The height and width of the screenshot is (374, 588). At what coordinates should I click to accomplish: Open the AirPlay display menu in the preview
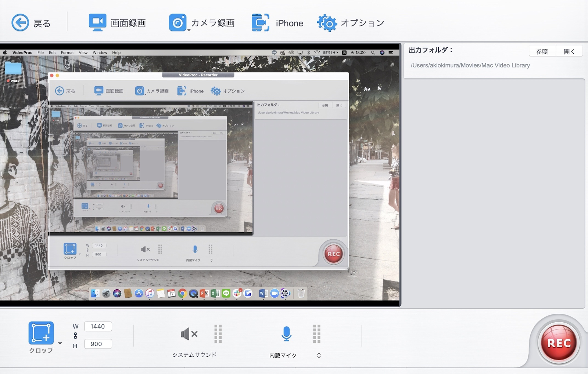pos(300,52)
